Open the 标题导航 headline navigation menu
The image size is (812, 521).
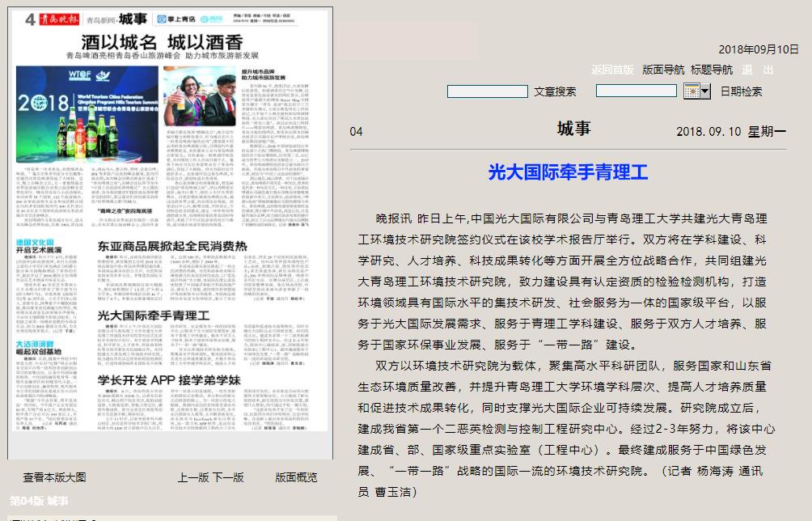click(x=712, y=70)
